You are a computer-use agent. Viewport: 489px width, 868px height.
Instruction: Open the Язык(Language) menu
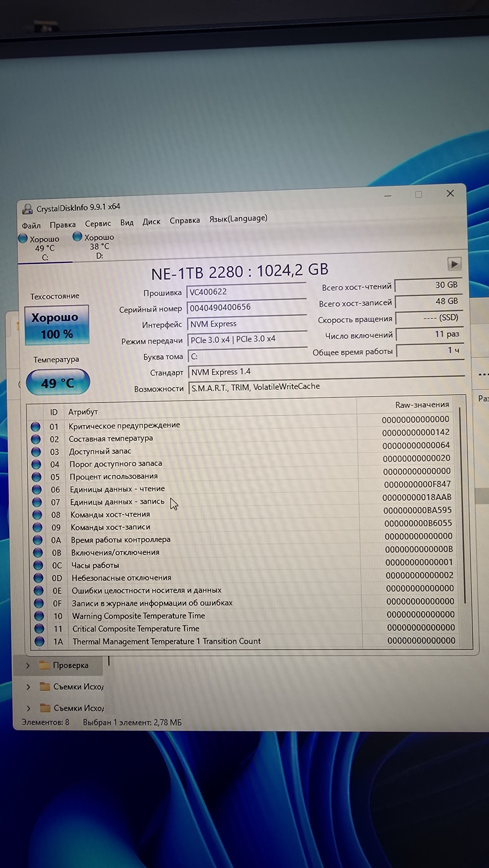(238, 218)
